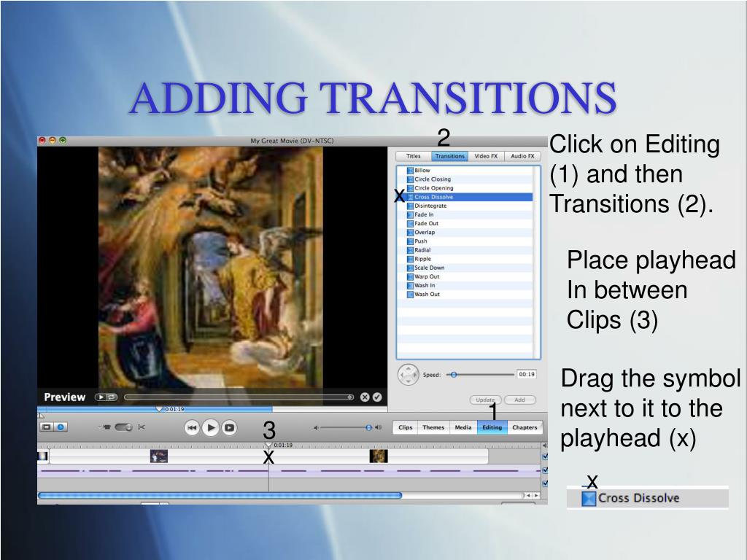Click the rewind to start button

point(192,428)
